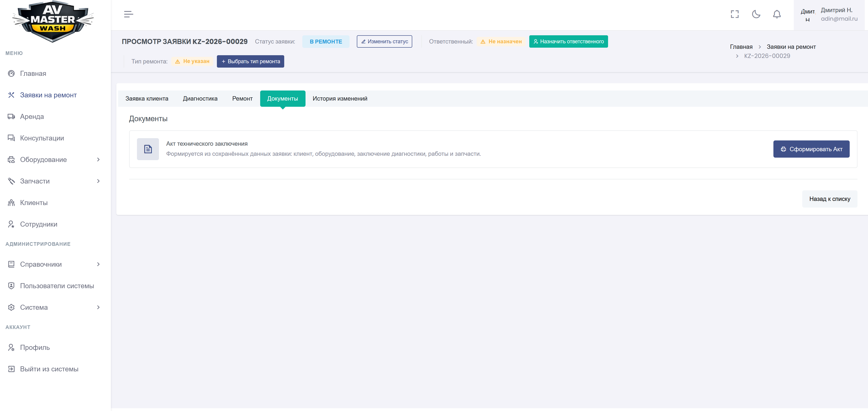Click the Запчасти parts icon
Screen dimensions: 868x411
tap(11, 181)
